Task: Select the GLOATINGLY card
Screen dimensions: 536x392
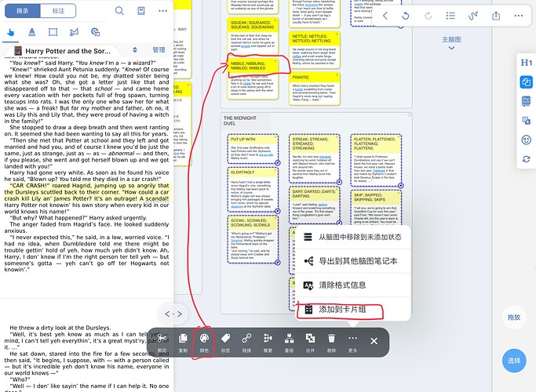Action: (x=253, y=190)
